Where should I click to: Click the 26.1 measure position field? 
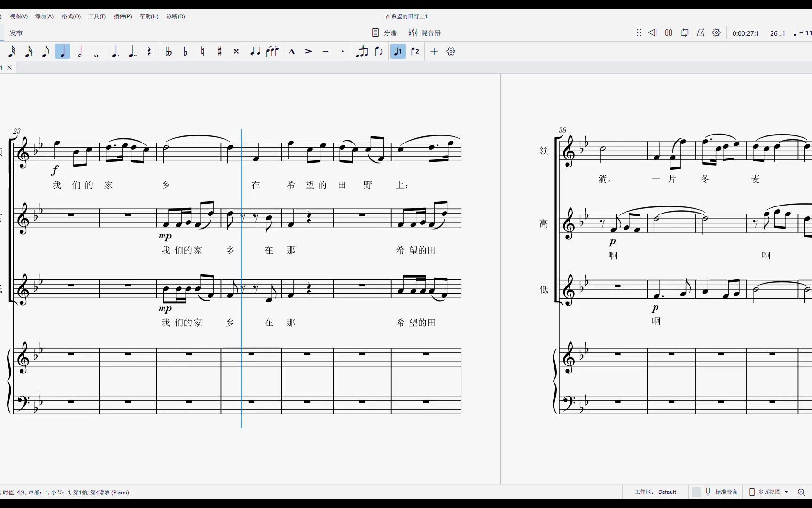(x=777, y=33)
